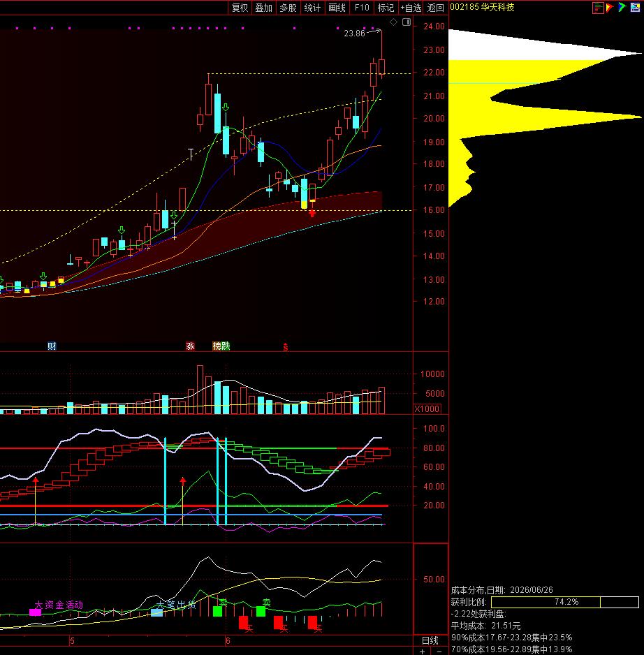Image resolution: width=644 pixels, height=655 pixels.
Task: Click the 90%成本17.67-23.28 line
Action: tap(511, 638)
